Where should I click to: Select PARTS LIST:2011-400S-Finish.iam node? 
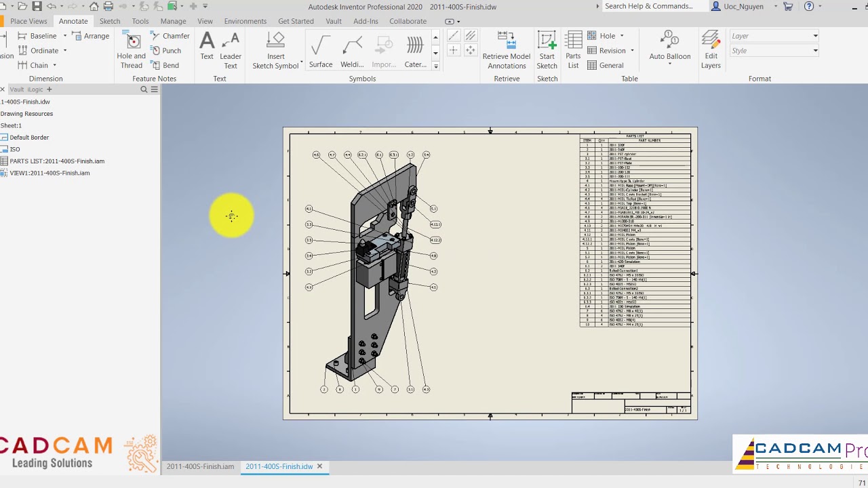pyautogui.click(x=57, y=161)
